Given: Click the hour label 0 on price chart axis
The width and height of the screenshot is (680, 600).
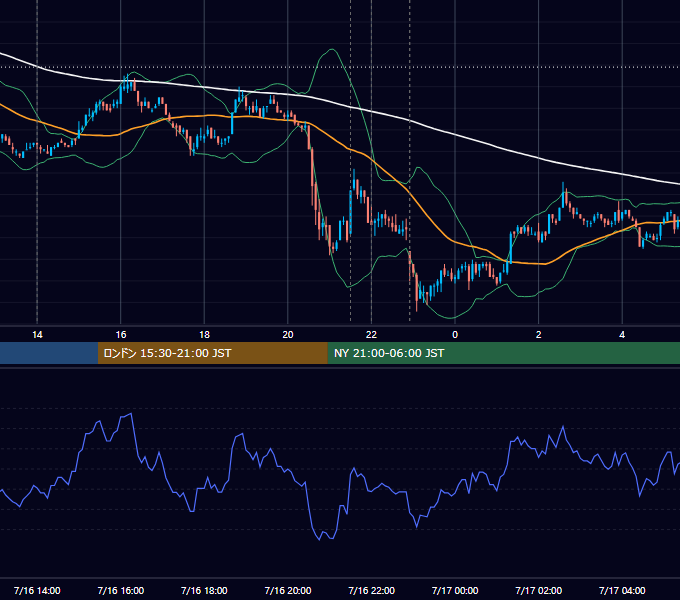Looking at the screenshot, I should (x=455, y=335).
